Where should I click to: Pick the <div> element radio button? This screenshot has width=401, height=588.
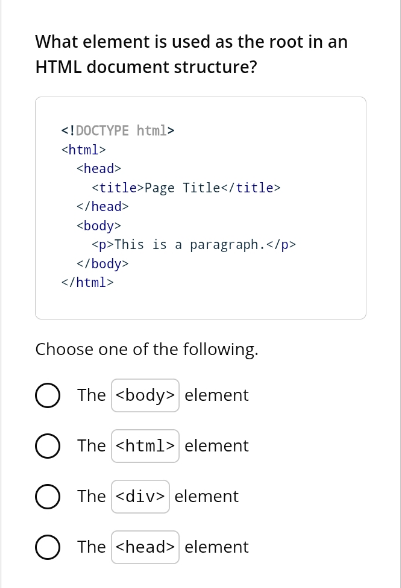click(48, 496)
